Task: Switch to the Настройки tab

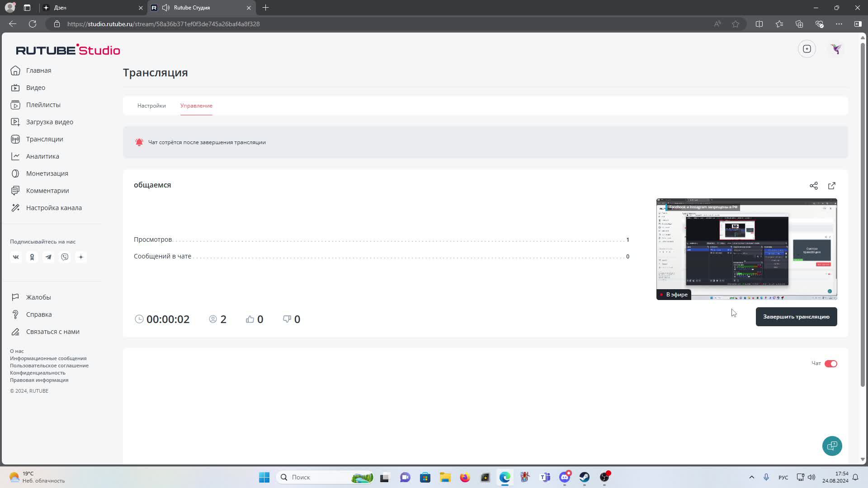Action: tap(151, 106)
